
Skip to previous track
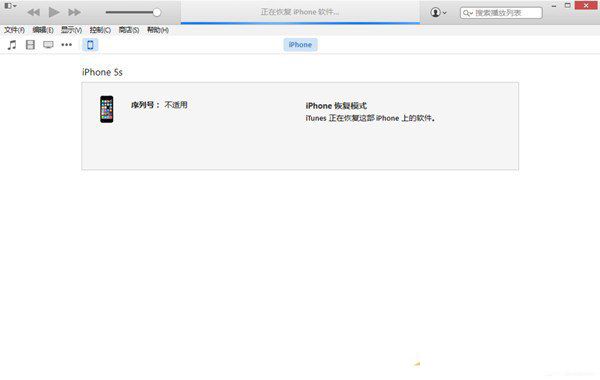pos(34,12)
